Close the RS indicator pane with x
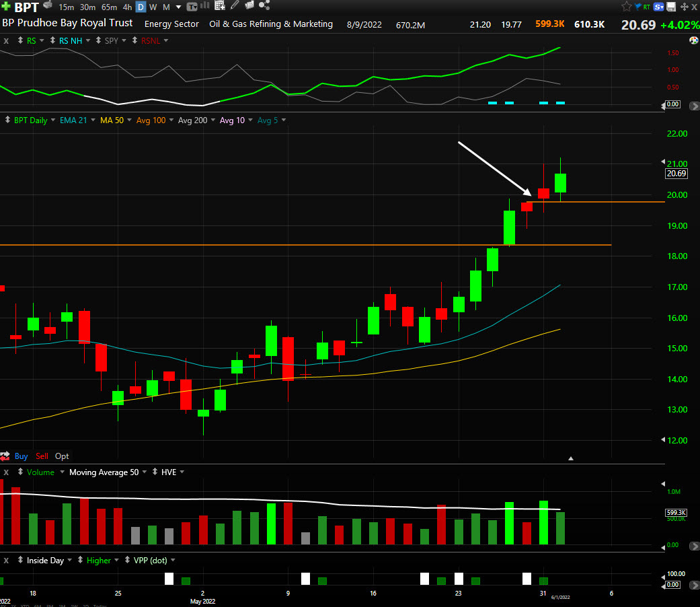Image resolution: width=700 pixels, height=607 pixels. tap(6, 40)
